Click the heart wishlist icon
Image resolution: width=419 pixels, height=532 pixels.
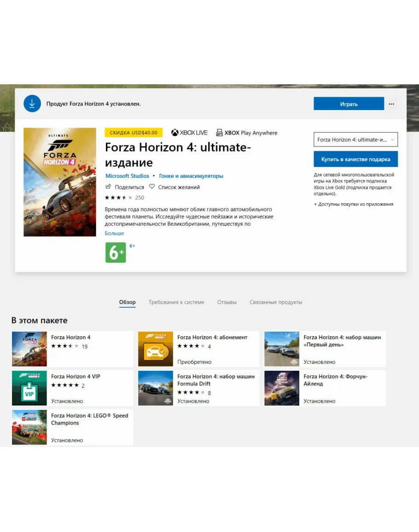[152, 187]
